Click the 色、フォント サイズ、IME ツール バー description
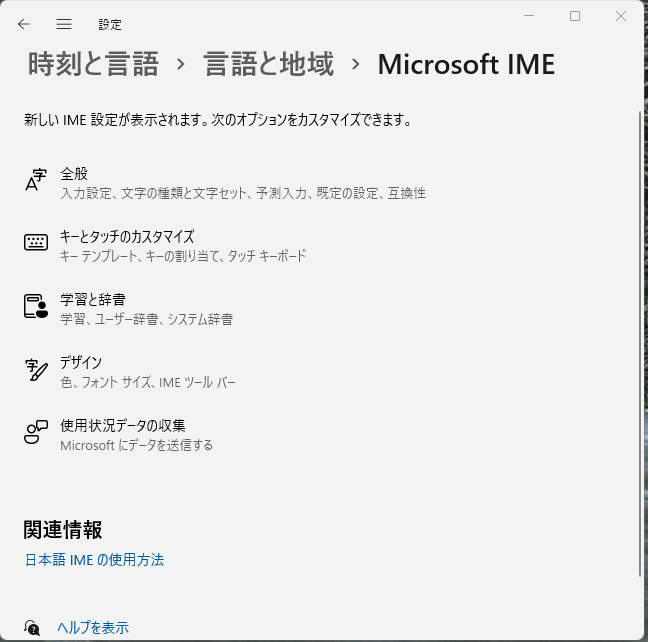648x642 pixels. coord(148,382)
